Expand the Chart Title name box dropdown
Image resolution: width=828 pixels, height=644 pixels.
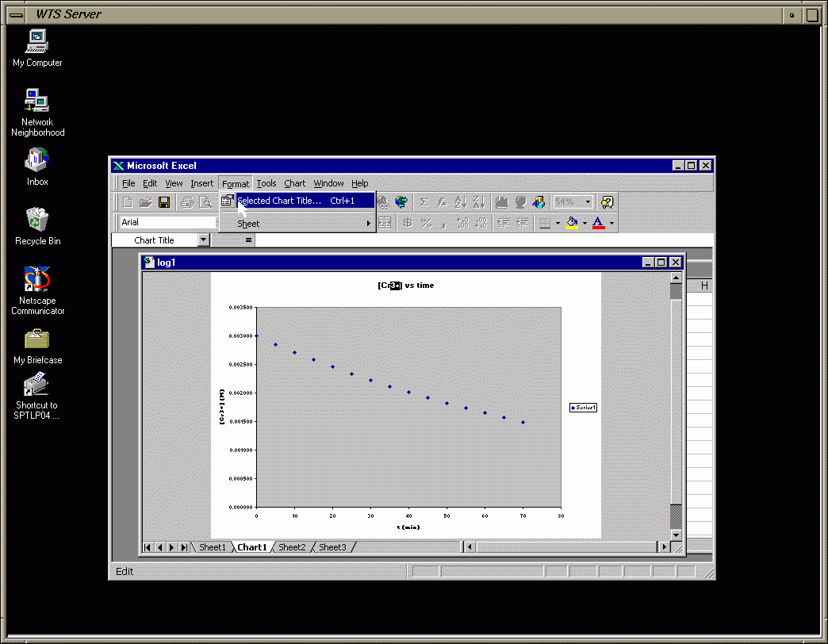pyautogui.click(x=204, y=240)
